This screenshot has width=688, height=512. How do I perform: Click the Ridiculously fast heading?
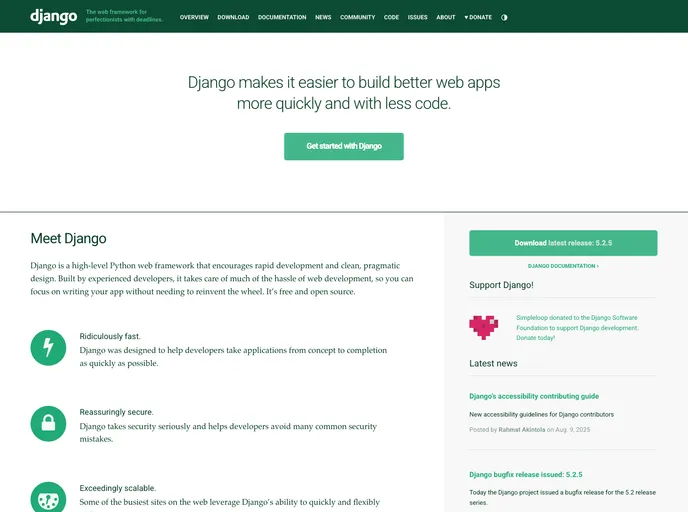click(x=110, y=337)
